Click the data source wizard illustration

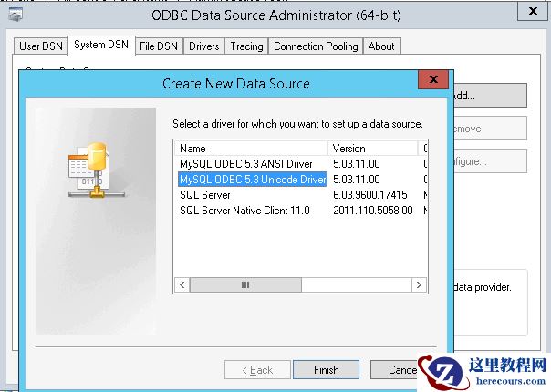[x=96, y=169]
